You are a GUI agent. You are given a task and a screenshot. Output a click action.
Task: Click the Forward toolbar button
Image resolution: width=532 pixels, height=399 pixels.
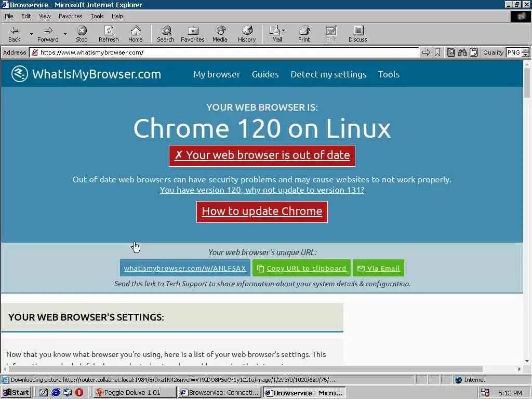(x=48, y=34)
